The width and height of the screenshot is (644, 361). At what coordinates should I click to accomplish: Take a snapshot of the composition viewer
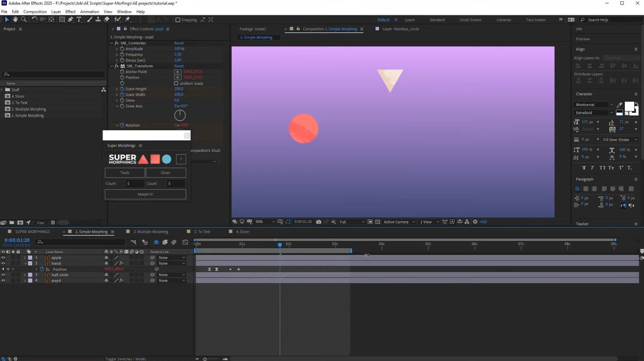pos(319,222)
